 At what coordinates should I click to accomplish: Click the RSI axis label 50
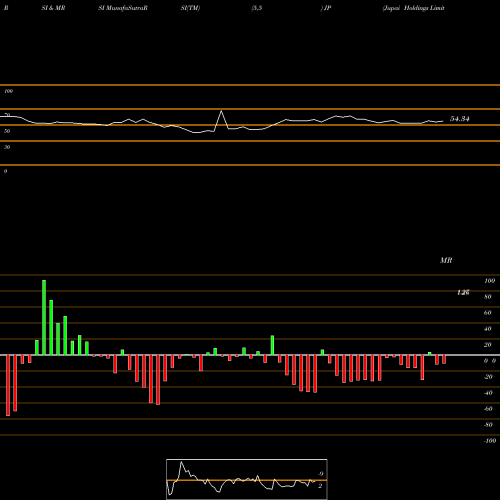[x=7, y=131]
